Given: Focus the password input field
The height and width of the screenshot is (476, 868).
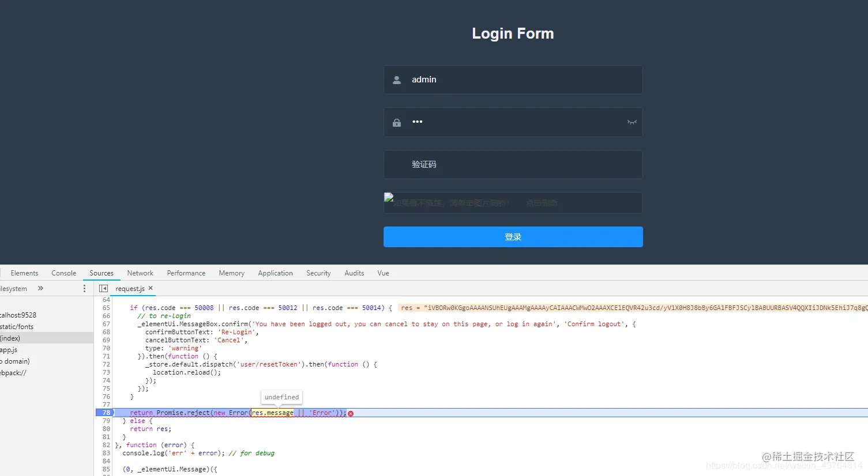Looking at the screenshot, I should point(513,122).
